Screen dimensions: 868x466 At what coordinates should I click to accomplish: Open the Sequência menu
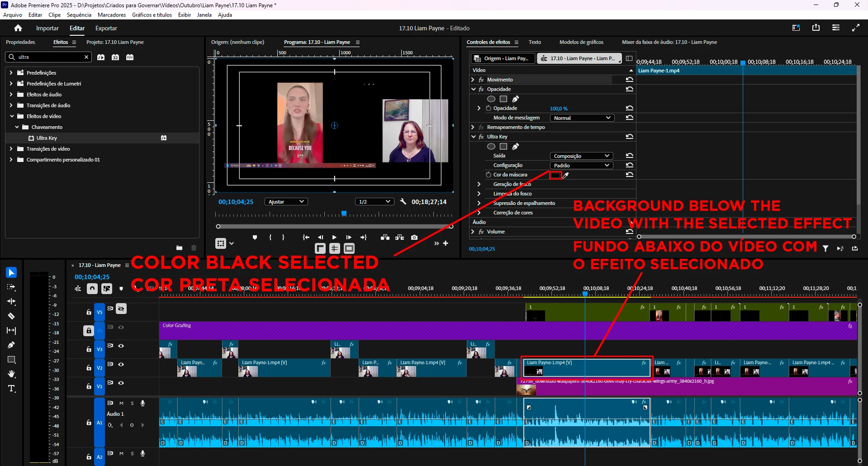coord(79,15)
